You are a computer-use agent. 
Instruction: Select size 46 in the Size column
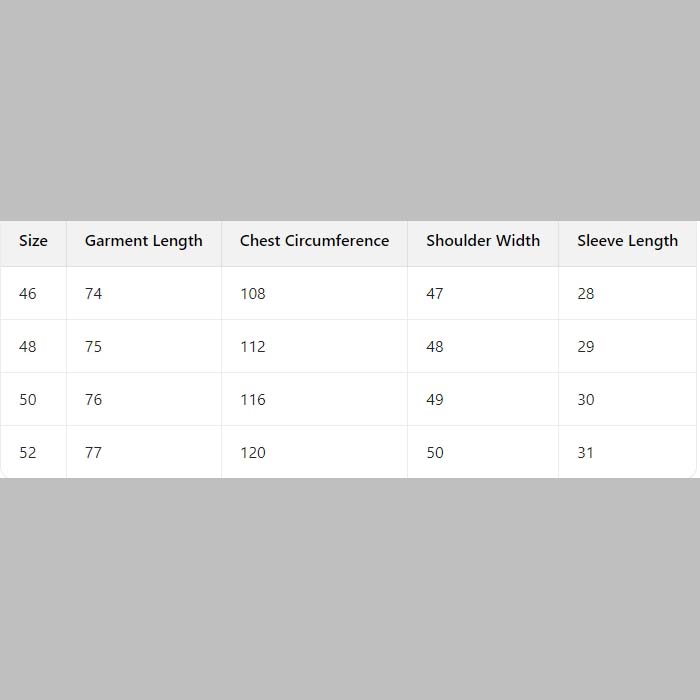point(28,294)
